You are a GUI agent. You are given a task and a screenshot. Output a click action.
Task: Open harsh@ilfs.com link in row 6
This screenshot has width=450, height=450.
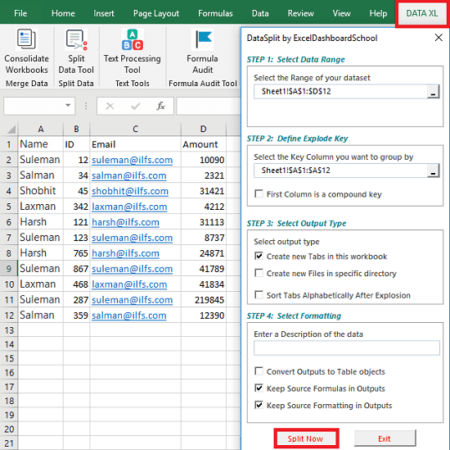click(125, 222)
